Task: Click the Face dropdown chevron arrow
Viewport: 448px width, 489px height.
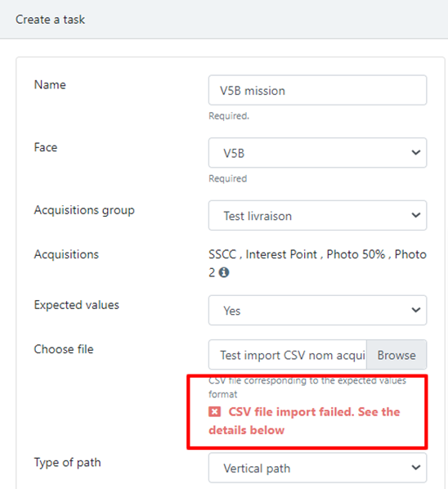Action: click(416, 152)
